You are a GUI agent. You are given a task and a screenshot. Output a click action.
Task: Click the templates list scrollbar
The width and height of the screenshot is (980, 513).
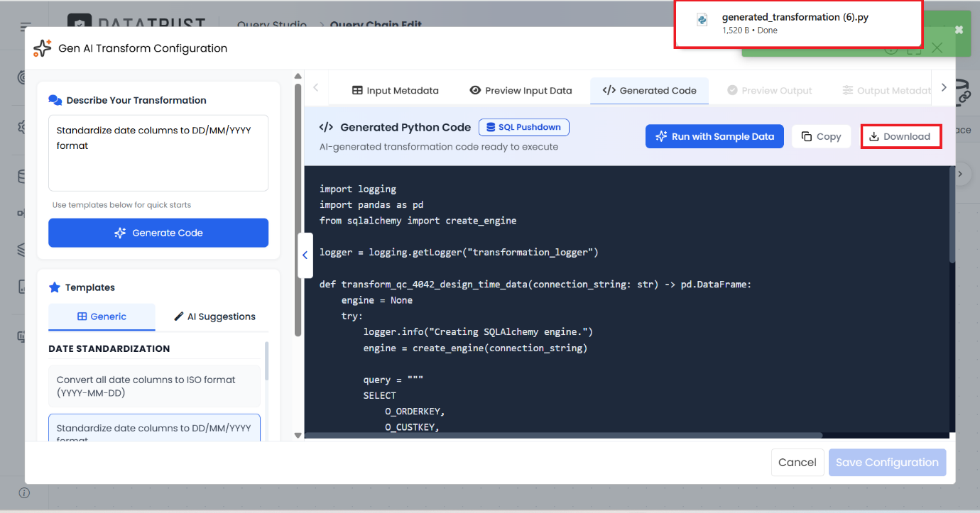coord(266,360)
